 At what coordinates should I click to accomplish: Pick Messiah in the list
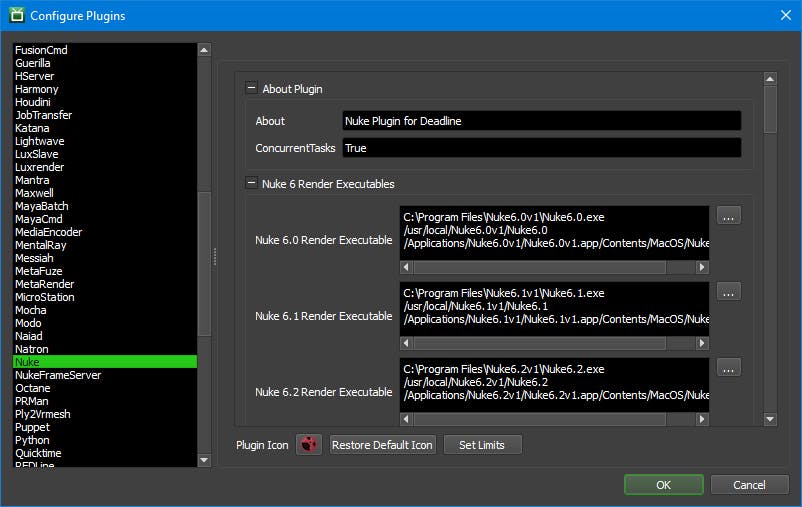click(x=105, y=258)
